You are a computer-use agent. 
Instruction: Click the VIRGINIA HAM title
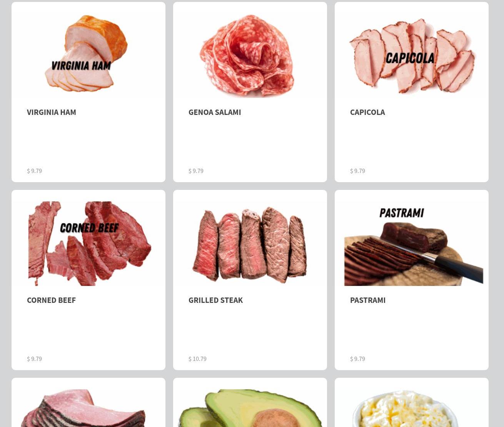tap(52, 112)
